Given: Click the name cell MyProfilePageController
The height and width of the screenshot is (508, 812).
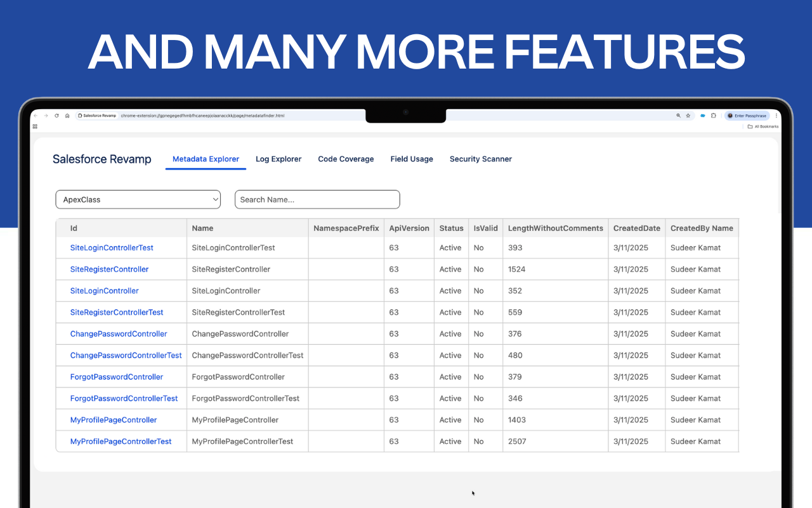Looking at the screenshot, I should [235, 420].
